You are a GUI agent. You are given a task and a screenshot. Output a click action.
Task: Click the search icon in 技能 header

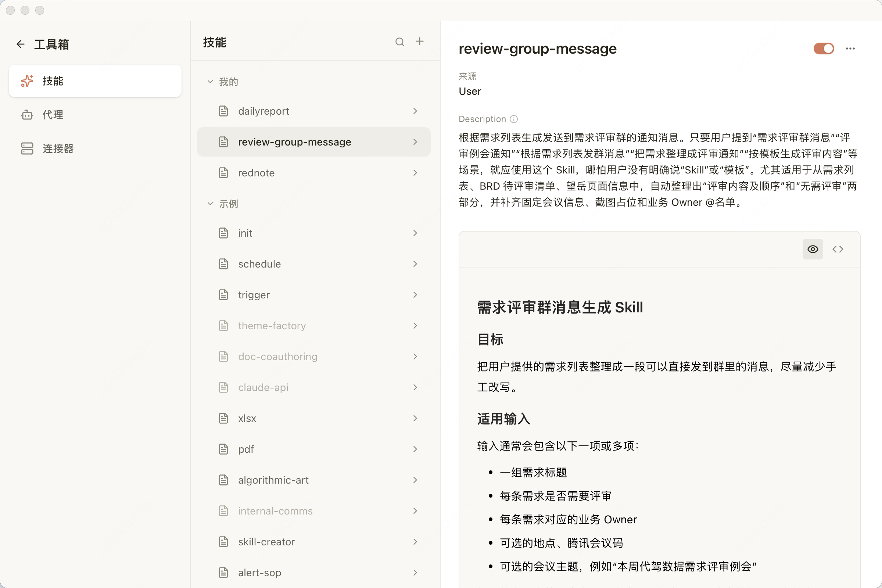(400, 42)
